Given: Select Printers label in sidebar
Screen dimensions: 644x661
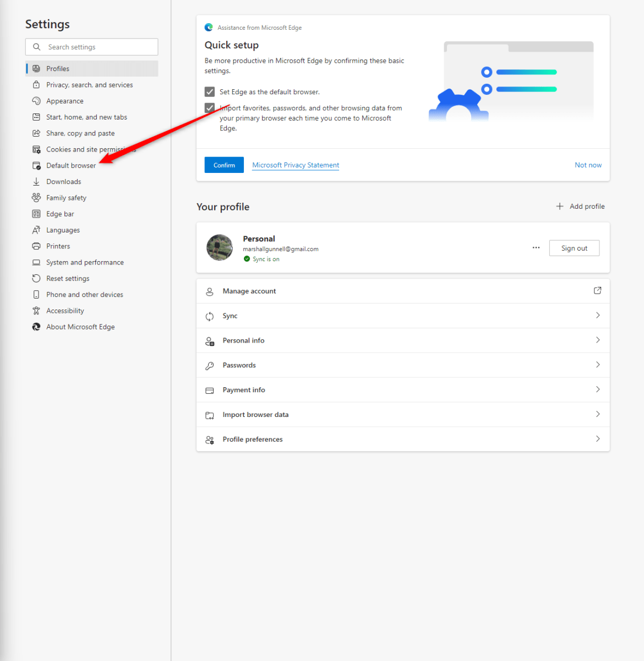Looking at the screenshot, I should (58, 246).
